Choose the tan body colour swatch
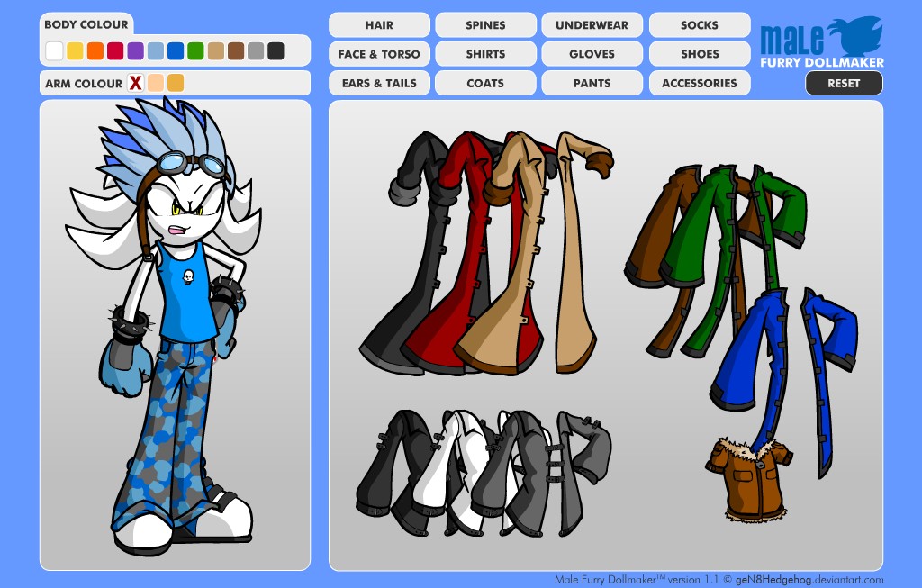 pos(216,51)
